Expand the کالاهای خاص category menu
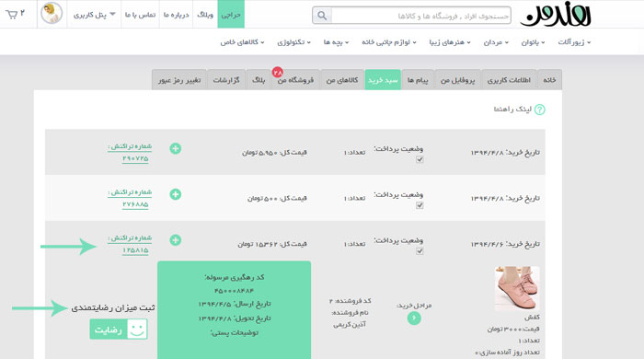This screenshot has height=359, width=644. point(242,42)
